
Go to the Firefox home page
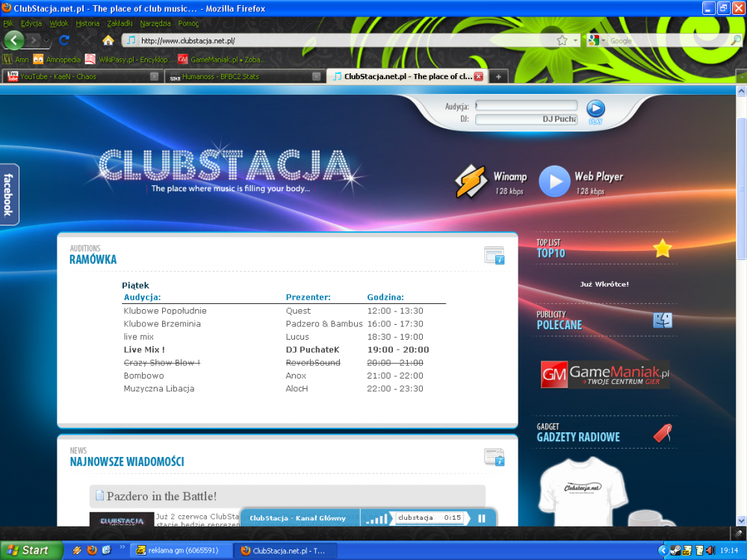point(108,40)
